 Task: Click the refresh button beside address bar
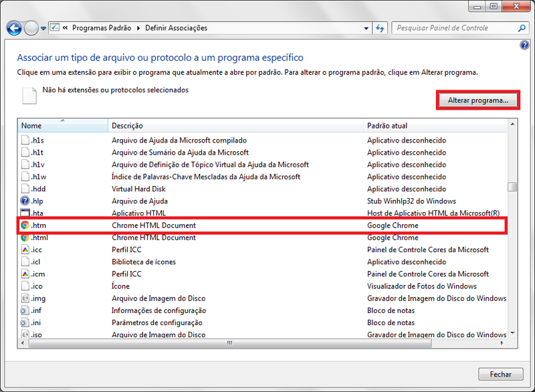[380, 29]
